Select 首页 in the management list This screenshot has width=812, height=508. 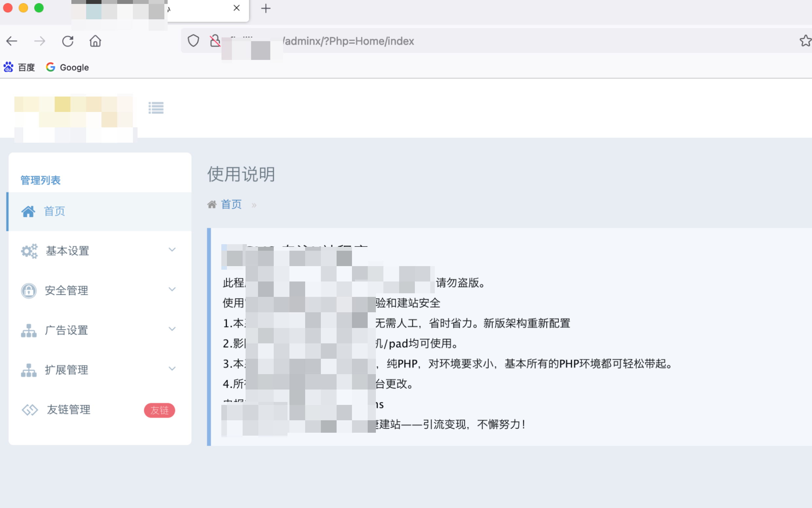[100, 211]
